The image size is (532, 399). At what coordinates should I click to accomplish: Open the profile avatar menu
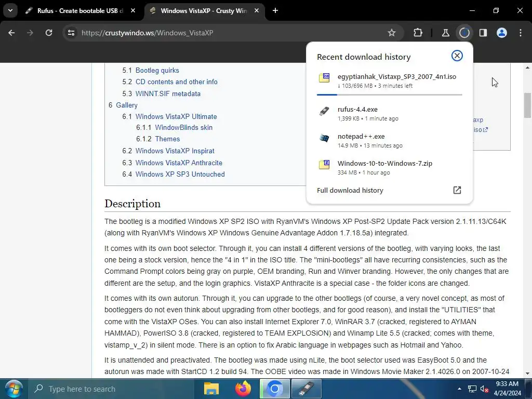point(502,33)
